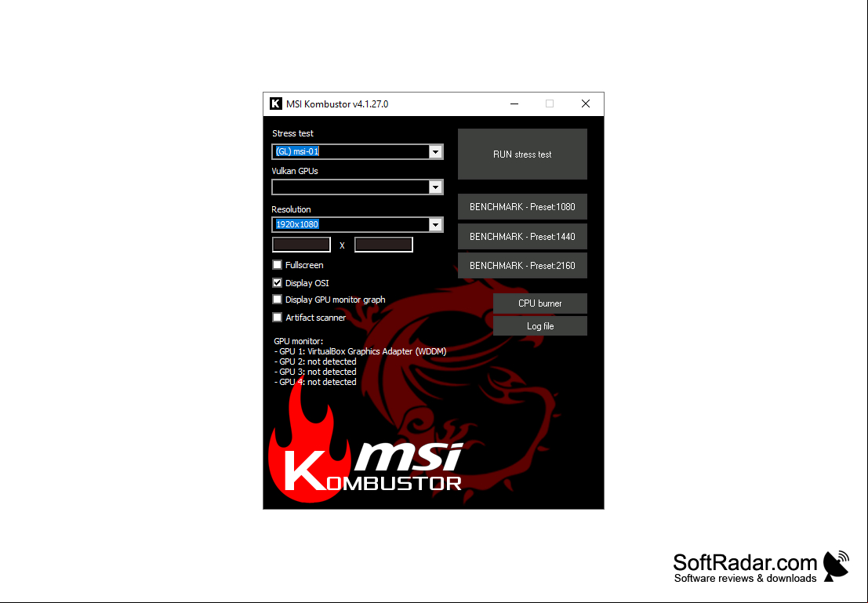Uncheck the Display OSI checkbox
The width and height of the screenshot is (868, 603).
click(x=278, y=283)
